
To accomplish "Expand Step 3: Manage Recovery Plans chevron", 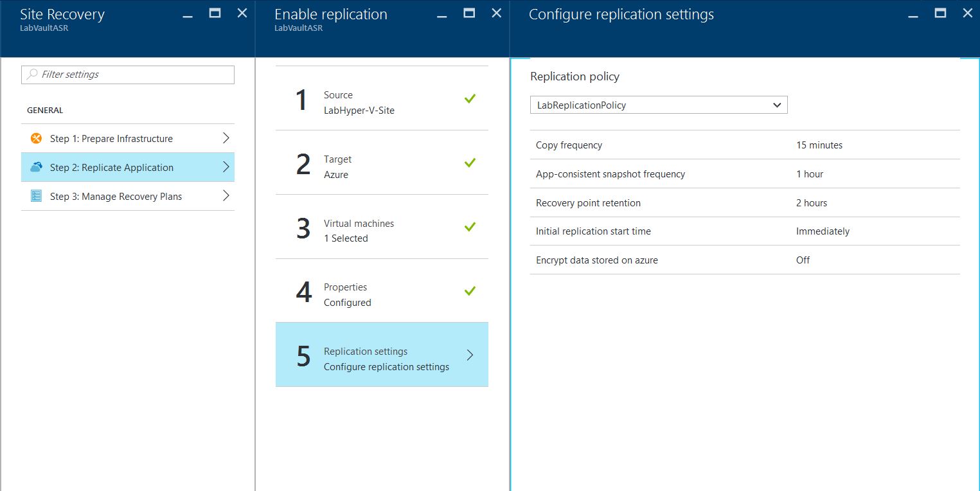I will point(226,196).
